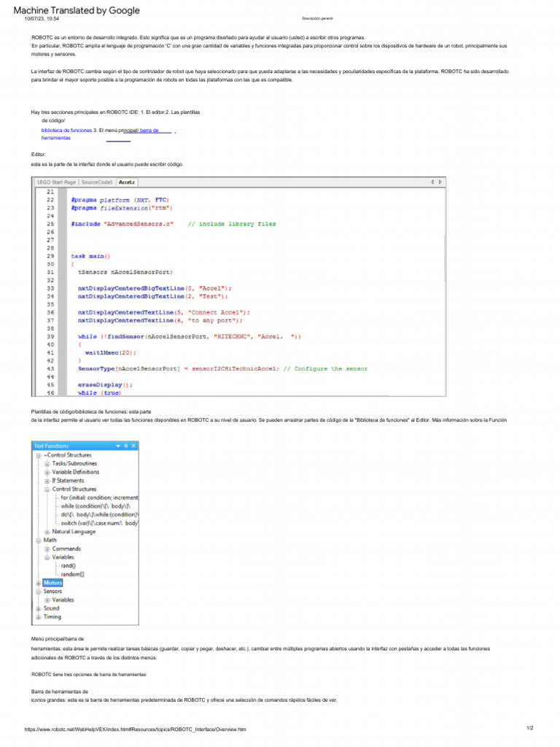
Task: Click the Text Functions panel title
Action: 52,446
